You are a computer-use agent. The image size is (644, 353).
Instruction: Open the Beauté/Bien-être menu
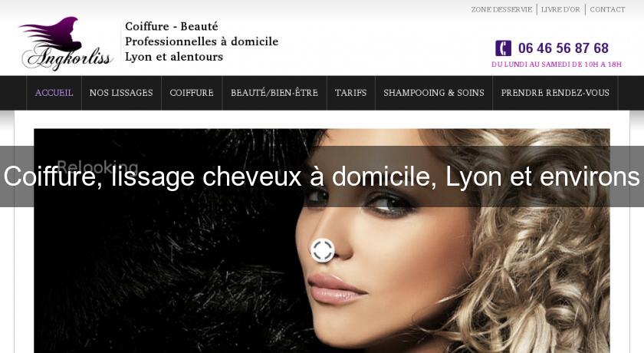(x=274, y=93)
